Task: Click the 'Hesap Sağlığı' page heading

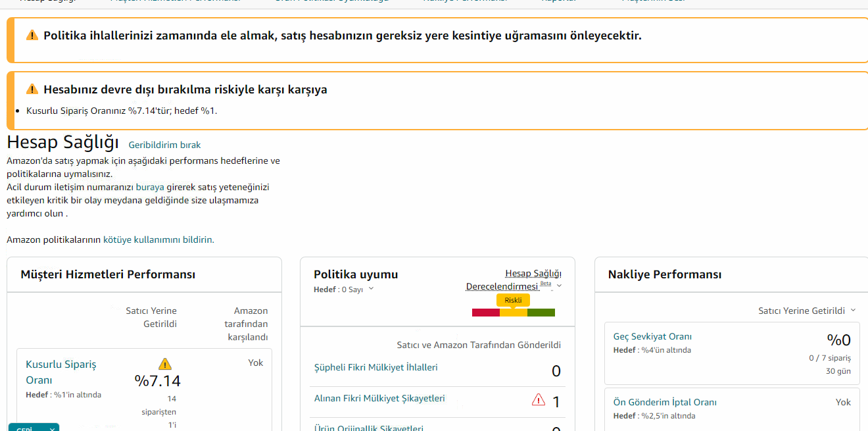Action: coord(63,142)
